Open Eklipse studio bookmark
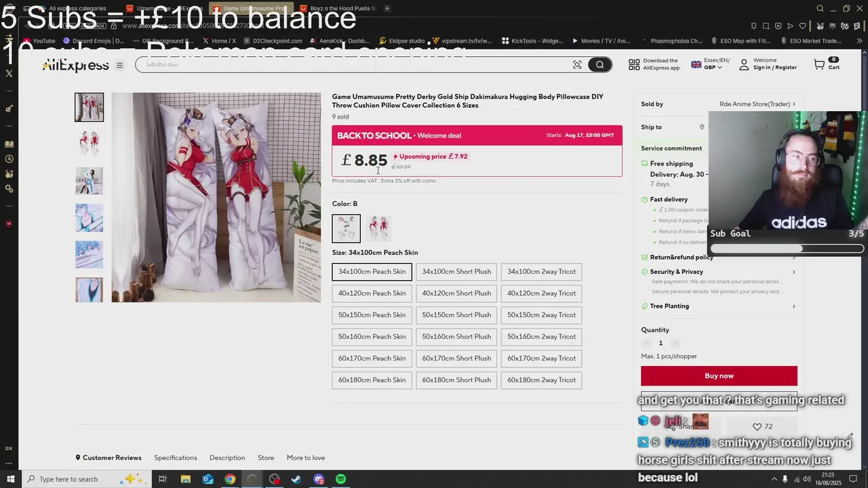Screen dimensions: 868x488 [402, 41]
